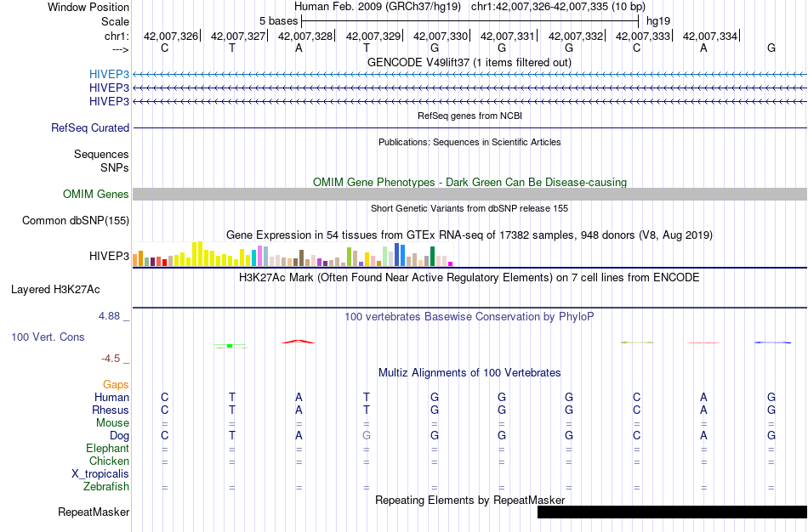Click position label 42,007,328
The width and height of the screenshot is (808, 532).
click(x=305, y=36)
